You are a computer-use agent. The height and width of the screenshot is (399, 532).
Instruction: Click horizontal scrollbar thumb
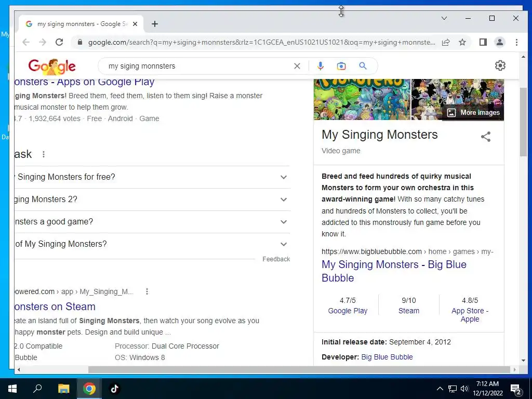(x=299, y=369)
